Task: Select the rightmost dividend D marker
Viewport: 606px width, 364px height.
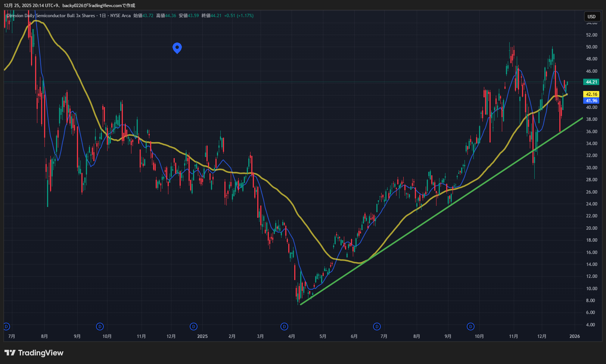Action: (471, 327)
